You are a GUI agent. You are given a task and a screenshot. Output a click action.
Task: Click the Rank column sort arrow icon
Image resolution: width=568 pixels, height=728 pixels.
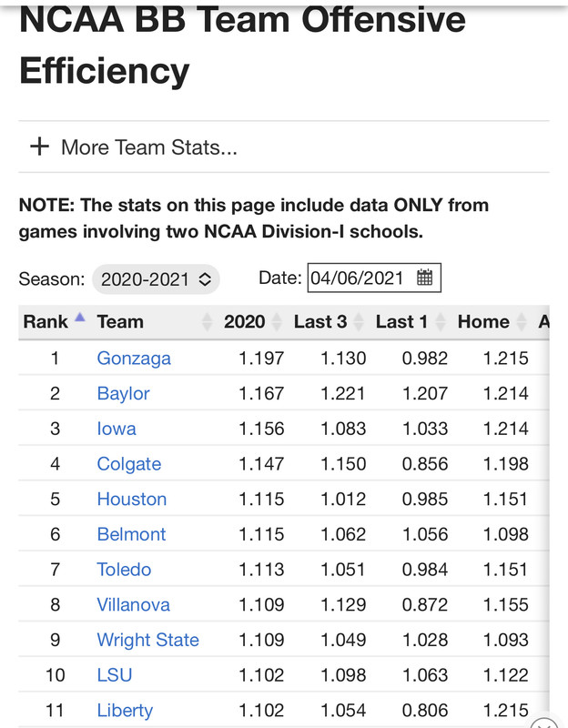pyautogui.click(x=79, y=319)
